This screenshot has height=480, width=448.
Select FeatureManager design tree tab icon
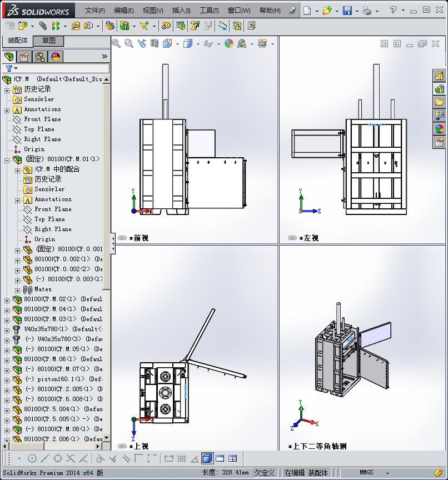point(9,57)
